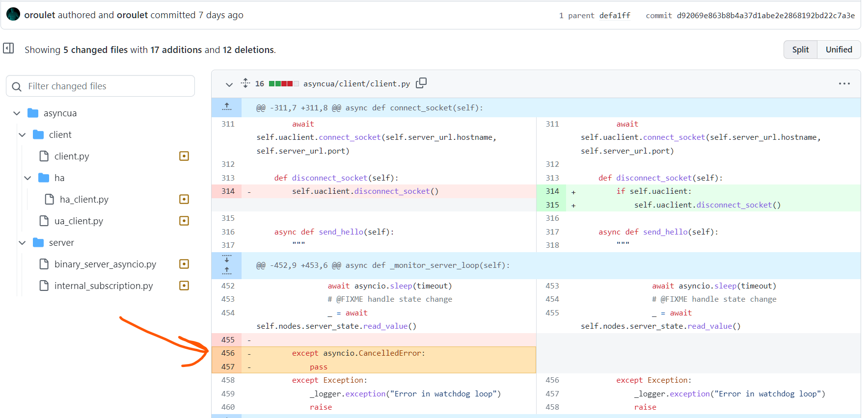The width and height of the screenshot is (868, 418).
Task: Expand down before _monitor_server_loop hunk
Action: tap(226, 259)
